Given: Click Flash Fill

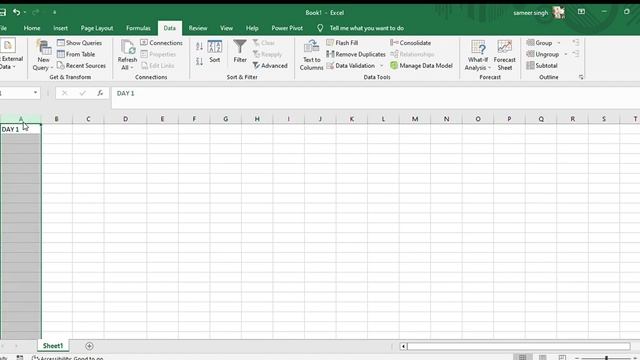Looking at the screenshot, I should [342, 42].
